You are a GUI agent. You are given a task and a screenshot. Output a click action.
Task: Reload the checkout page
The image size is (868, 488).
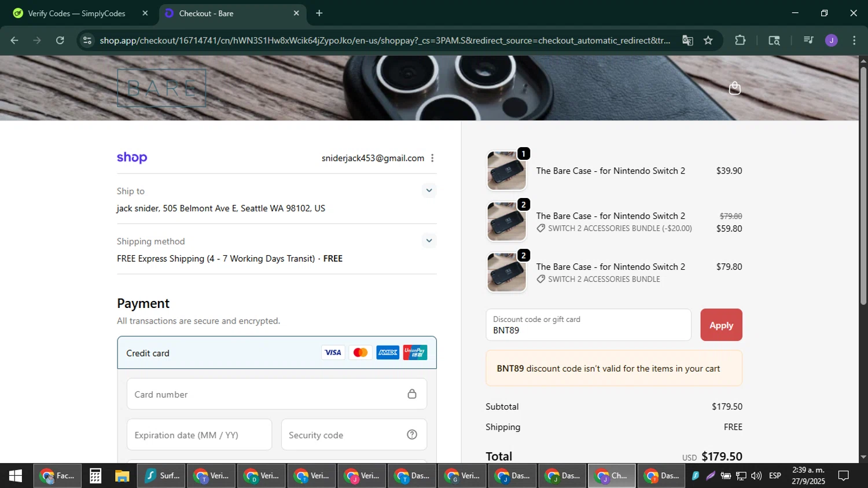point(60,41)
